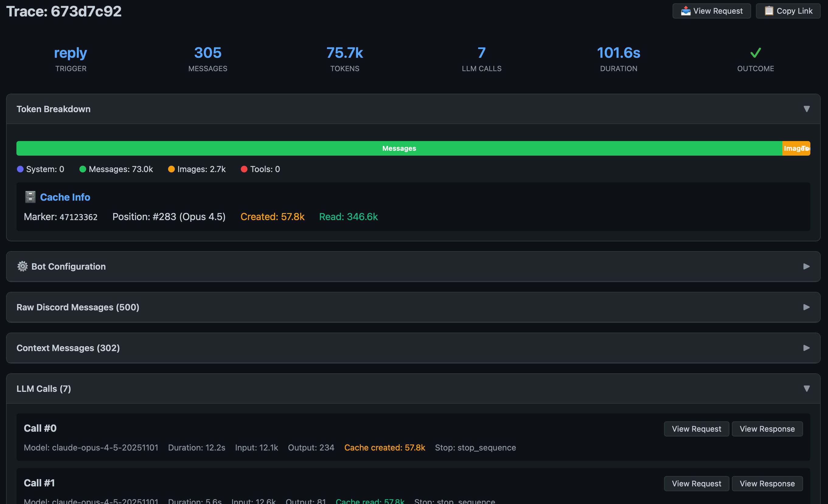The height and width of the screenshot is (504, 828).
Task: Toggle the orange Images legend entry
Action: click(197, 169)
